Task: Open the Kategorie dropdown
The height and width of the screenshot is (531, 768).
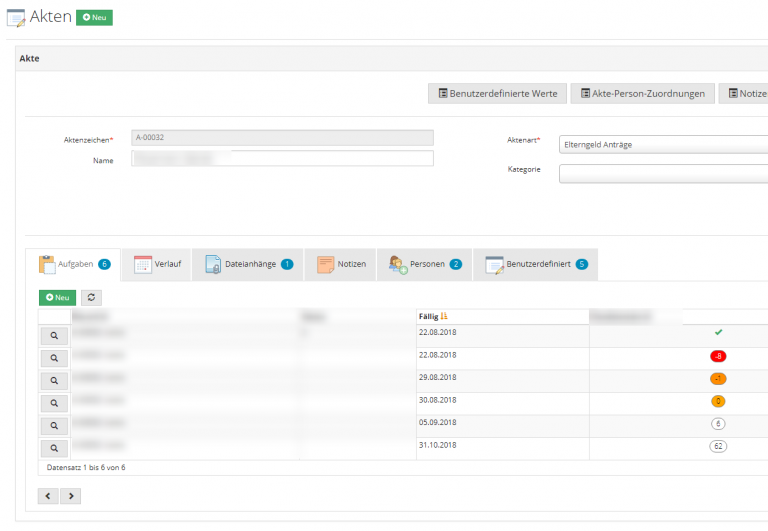Action: coord(663,174)
